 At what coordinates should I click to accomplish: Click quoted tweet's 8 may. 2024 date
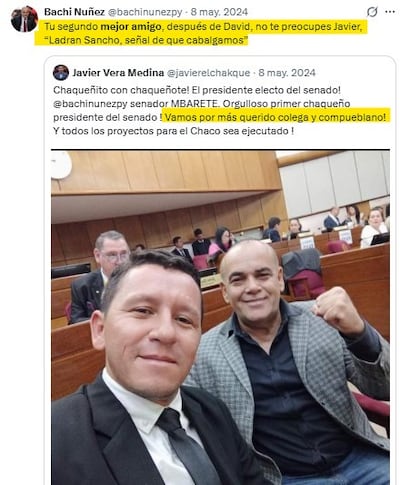click(287, 73)
